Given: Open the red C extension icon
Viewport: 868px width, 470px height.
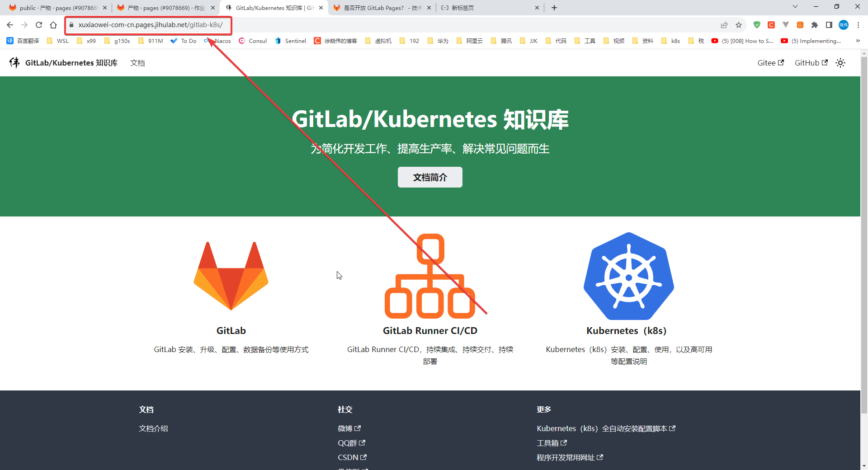Looking at the screenshot, I should coord(771,25).
